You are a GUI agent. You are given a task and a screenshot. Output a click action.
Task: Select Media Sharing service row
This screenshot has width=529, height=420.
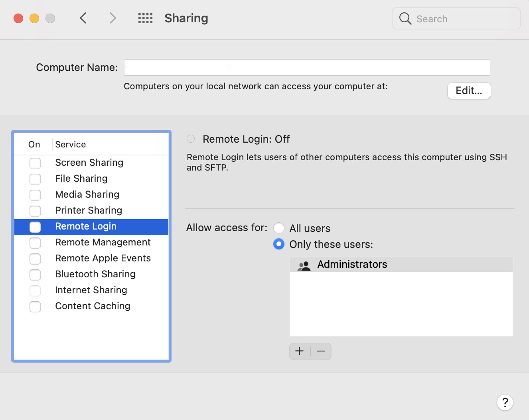click(91, 194)
